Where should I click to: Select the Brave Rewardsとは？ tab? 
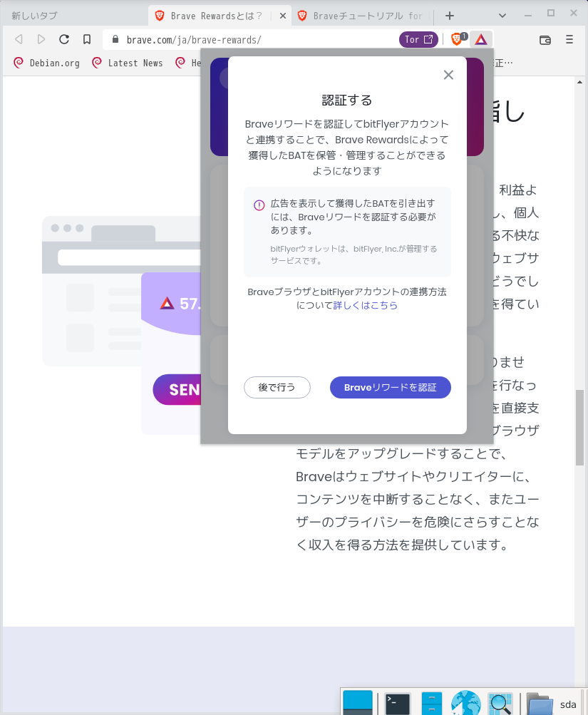[221, 16]
